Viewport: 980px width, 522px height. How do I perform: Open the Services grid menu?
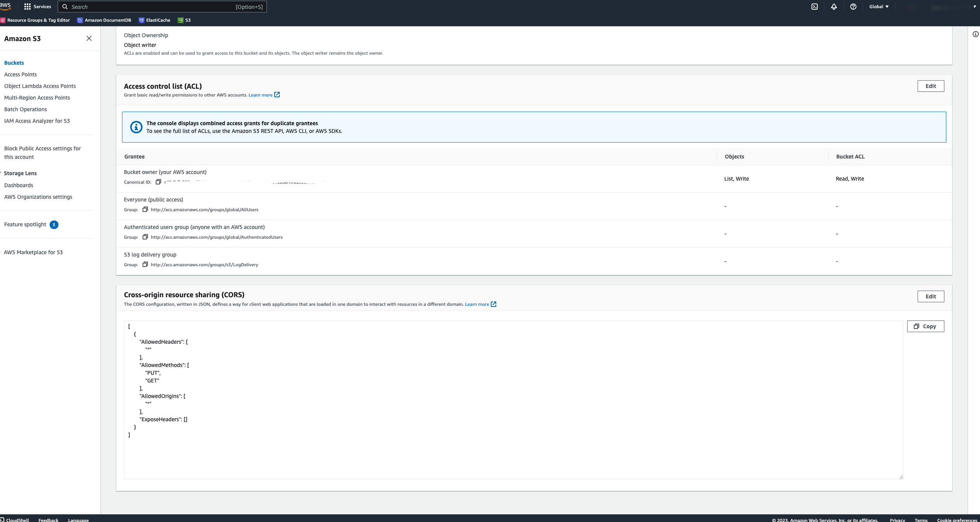(x=38, y=7)
